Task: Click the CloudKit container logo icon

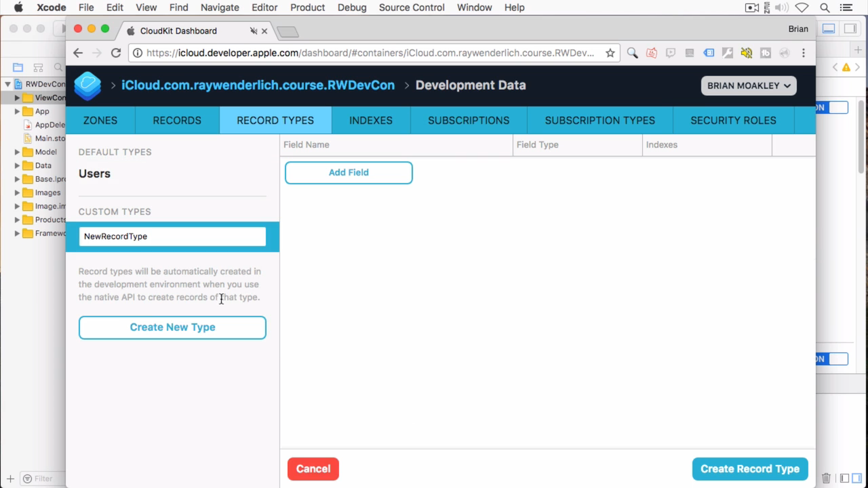Action: coord(87,85)
